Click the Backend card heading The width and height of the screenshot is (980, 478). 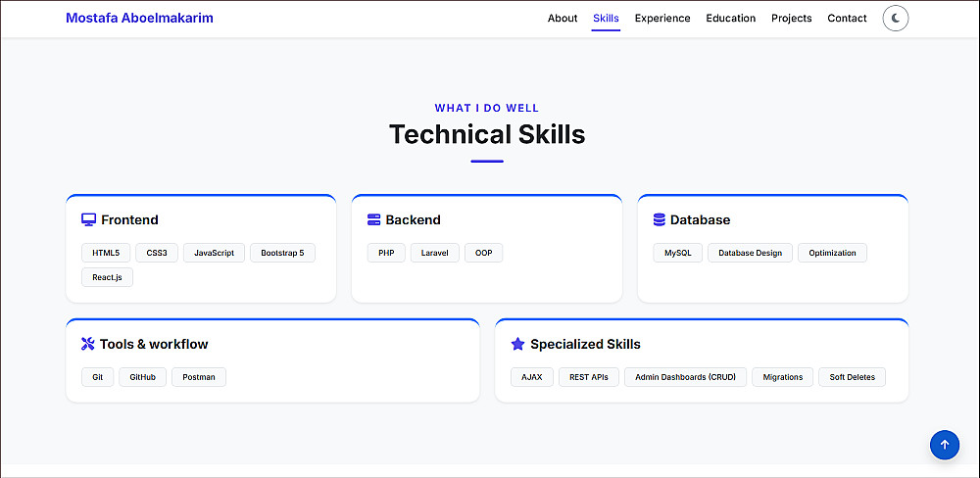(414, 220)
